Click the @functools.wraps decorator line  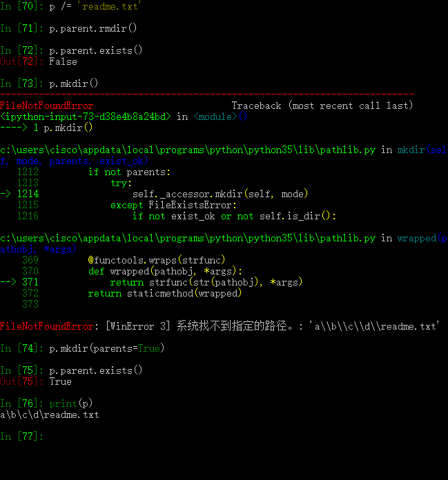[x=157, y=260]
